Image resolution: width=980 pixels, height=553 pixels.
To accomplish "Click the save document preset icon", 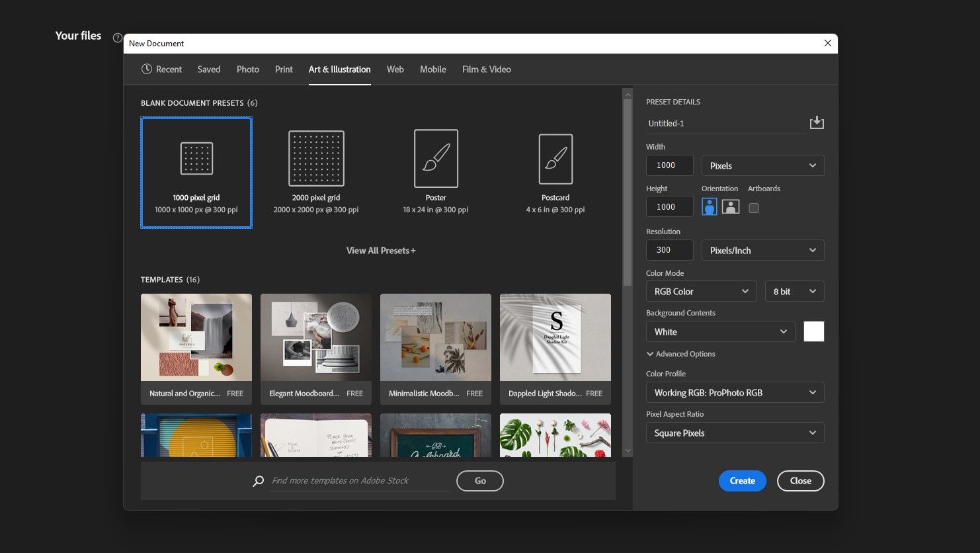I will tap(817, 123).
